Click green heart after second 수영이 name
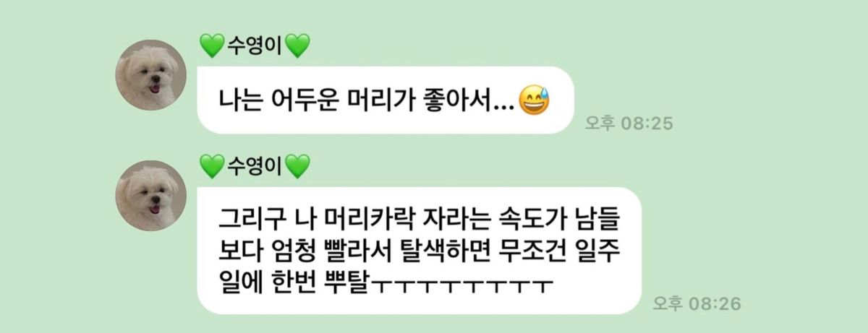Image resolution: width=868 pixels, height=333 pixels. click(298, 168)
